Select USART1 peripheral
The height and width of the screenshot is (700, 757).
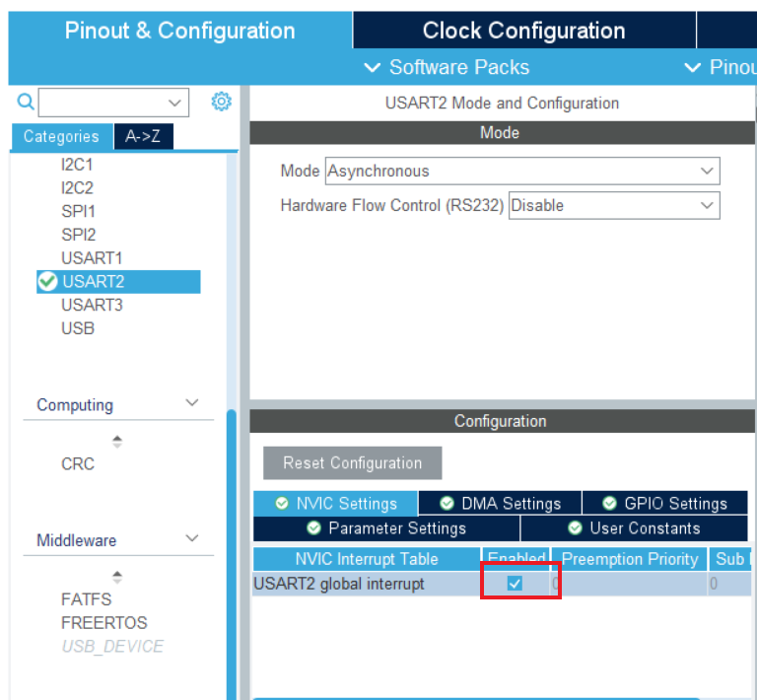[x=92, y=258]
